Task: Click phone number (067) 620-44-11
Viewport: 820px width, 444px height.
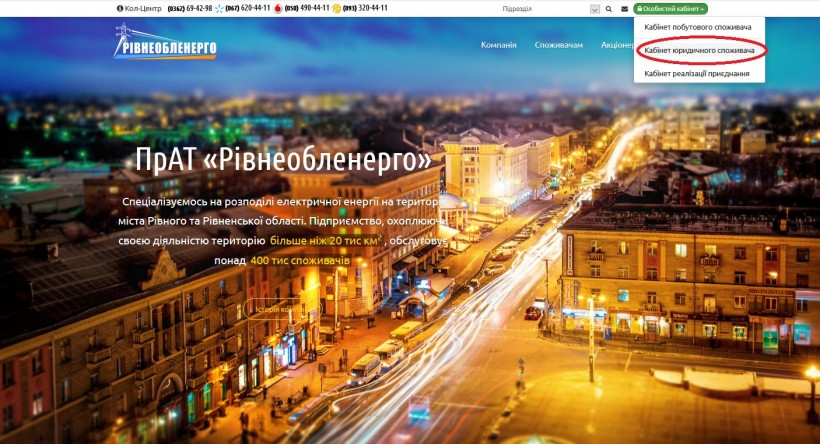Action: point(248,8)
